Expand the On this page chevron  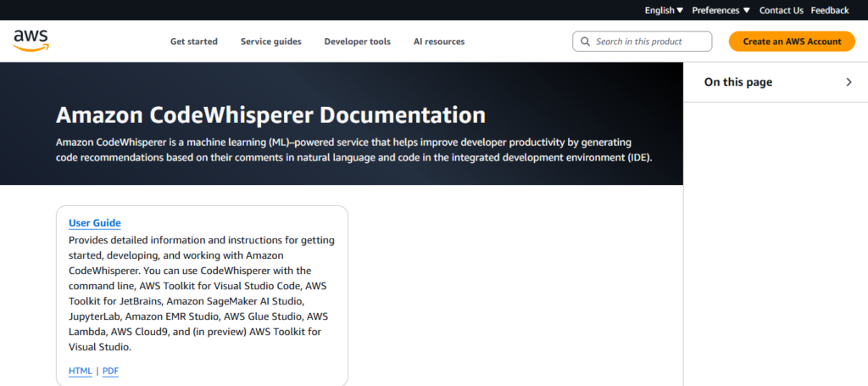(x=849, y=82)
